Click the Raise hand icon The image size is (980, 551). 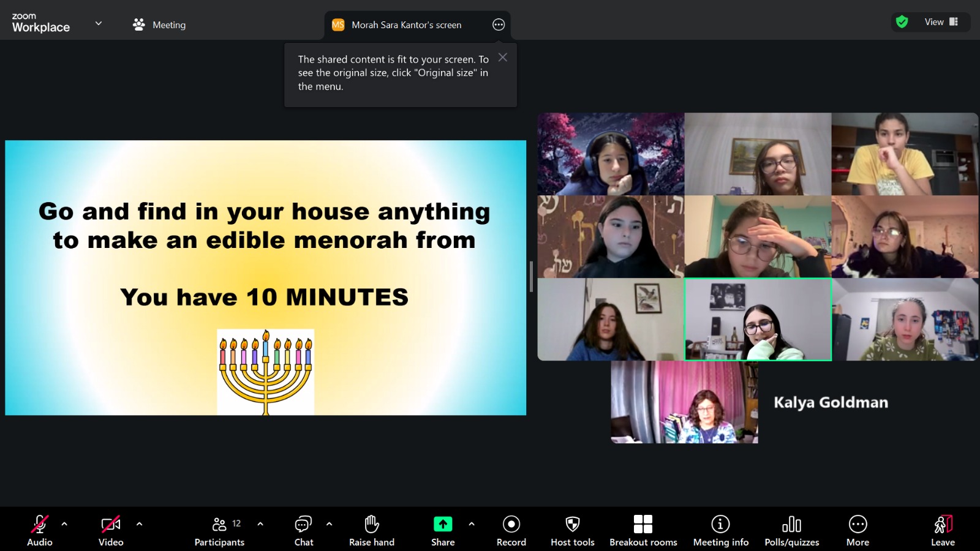click(372, 530)
